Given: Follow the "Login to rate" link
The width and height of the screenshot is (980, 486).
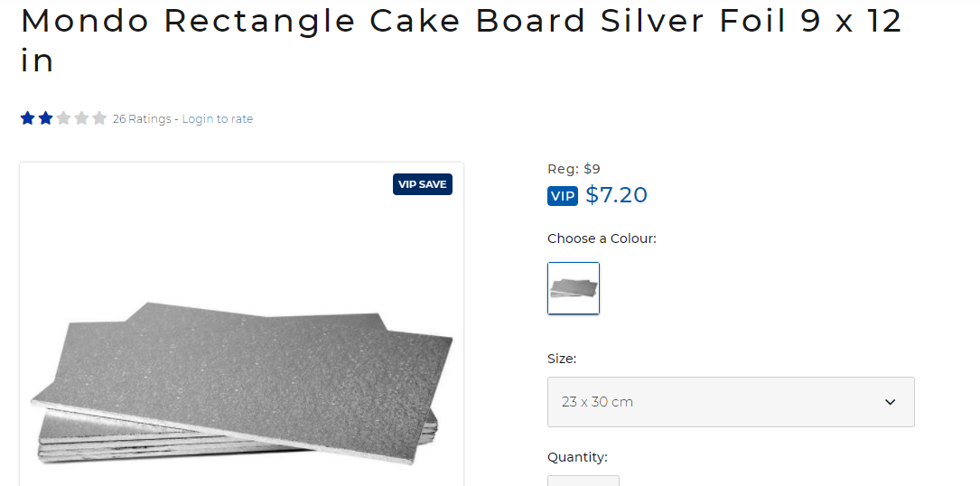Looking at the screenshot, I should tap(218, 119).
